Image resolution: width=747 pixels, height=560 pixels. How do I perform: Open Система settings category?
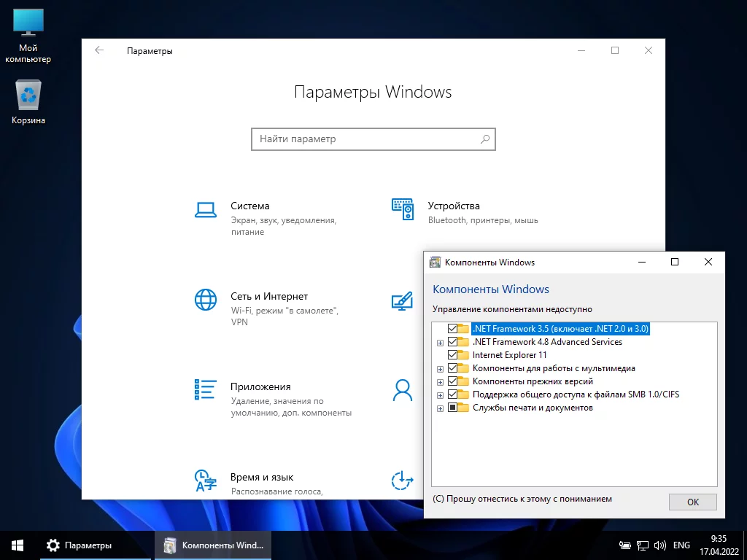[273, 218]
